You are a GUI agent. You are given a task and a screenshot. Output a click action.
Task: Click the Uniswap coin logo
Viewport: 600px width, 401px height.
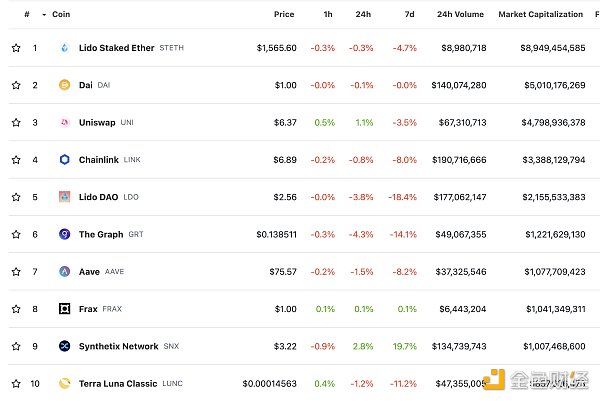pos(65,123)
